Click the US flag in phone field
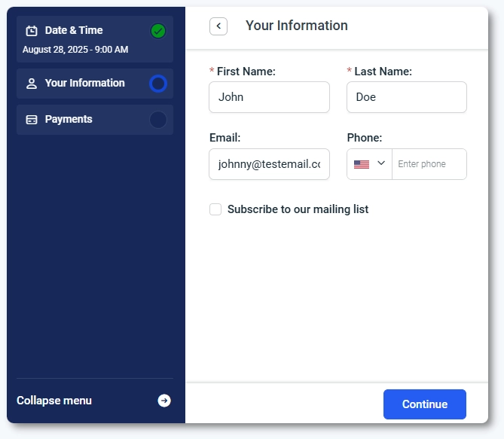This screenshot has height=439, width=504. pos(362,164)
